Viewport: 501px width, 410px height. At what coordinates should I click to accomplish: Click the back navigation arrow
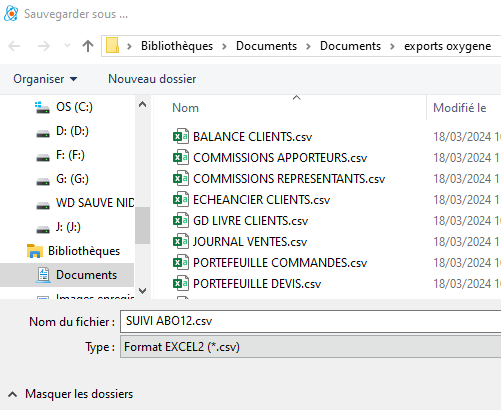[14, 46]
